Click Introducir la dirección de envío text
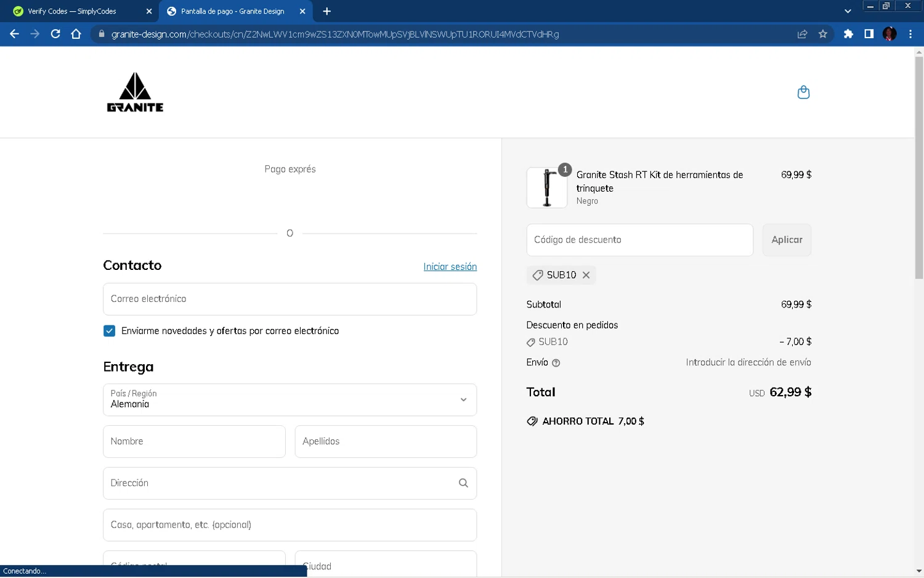This screenshot has height=578, width=924. point(748,362)
